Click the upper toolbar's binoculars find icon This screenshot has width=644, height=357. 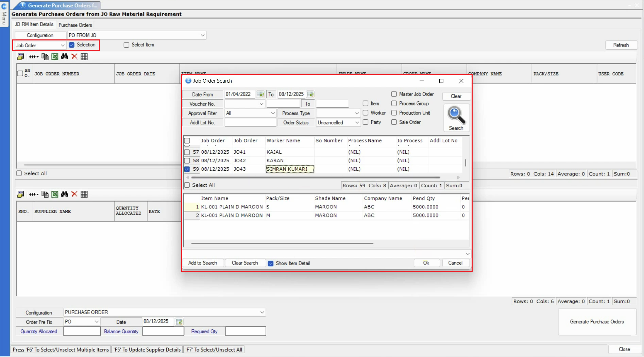point(65,56)
